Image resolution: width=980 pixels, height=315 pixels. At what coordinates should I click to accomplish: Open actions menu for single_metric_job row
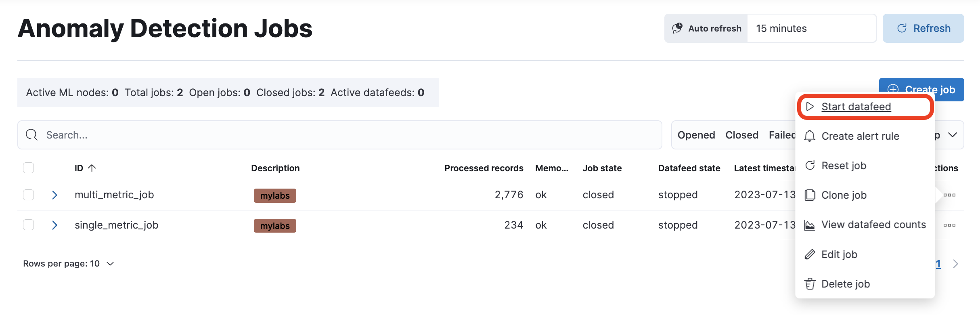(949, 225)
